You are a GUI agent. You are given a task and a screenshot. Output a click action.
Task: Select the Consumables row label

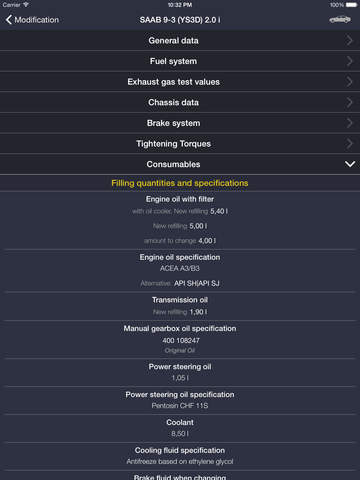point(173,164)
